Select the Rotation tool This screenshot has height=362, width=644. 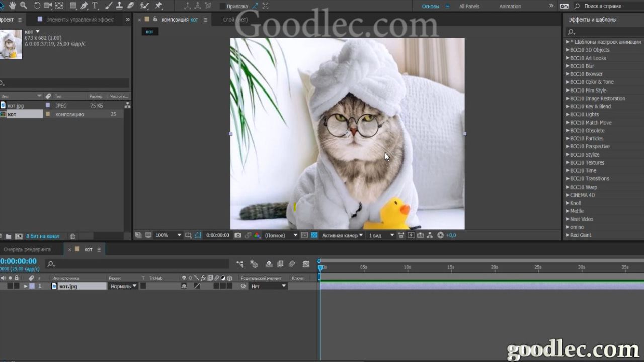[x=37, y=6]
